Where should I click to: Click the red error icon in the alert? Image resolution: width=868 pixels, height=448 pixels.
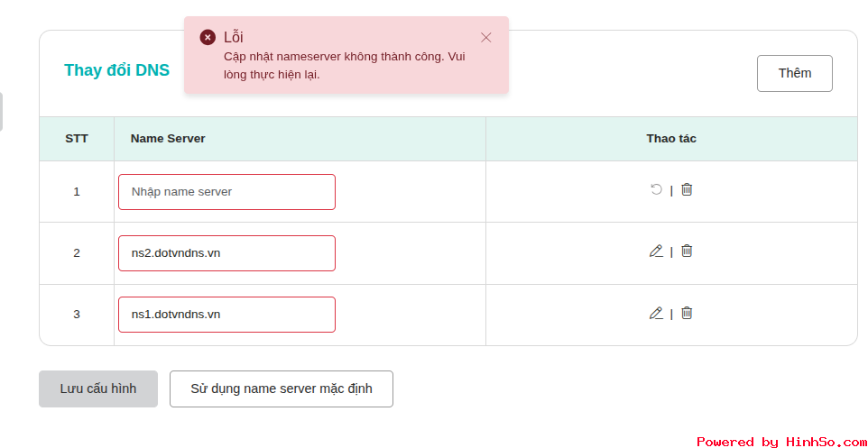click(208, 37)
